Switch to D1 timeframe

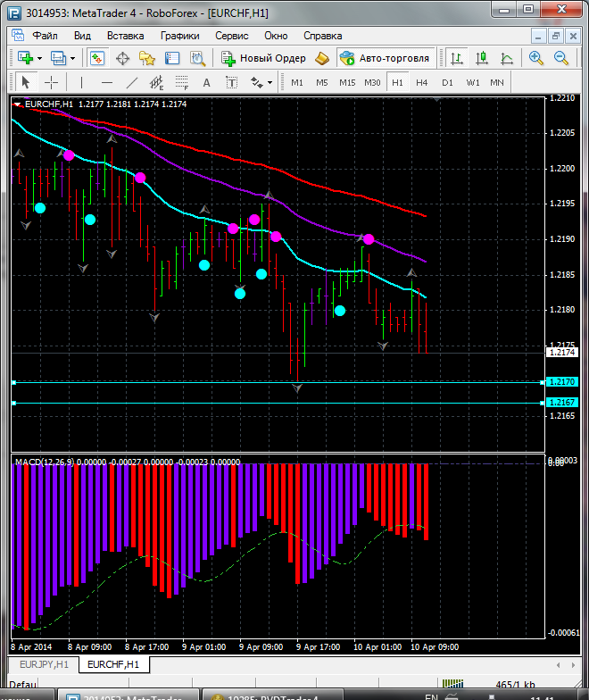[447, 82]
